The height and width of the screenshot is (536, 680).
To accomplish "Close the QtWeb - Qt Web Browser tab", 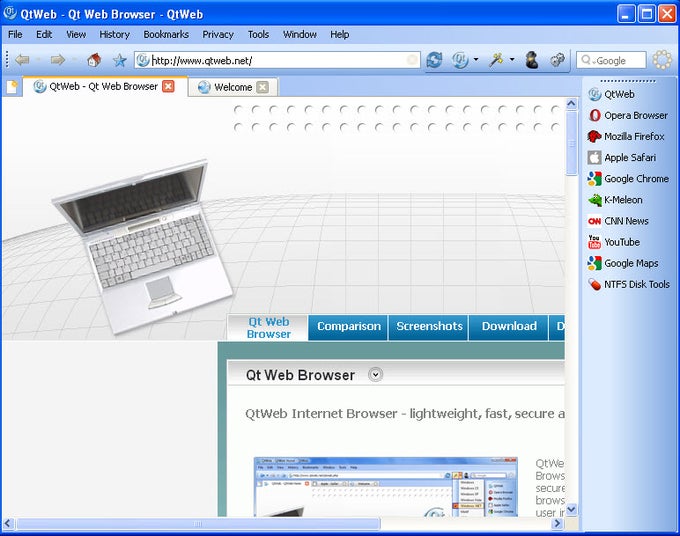I will (x=168, y=86).
